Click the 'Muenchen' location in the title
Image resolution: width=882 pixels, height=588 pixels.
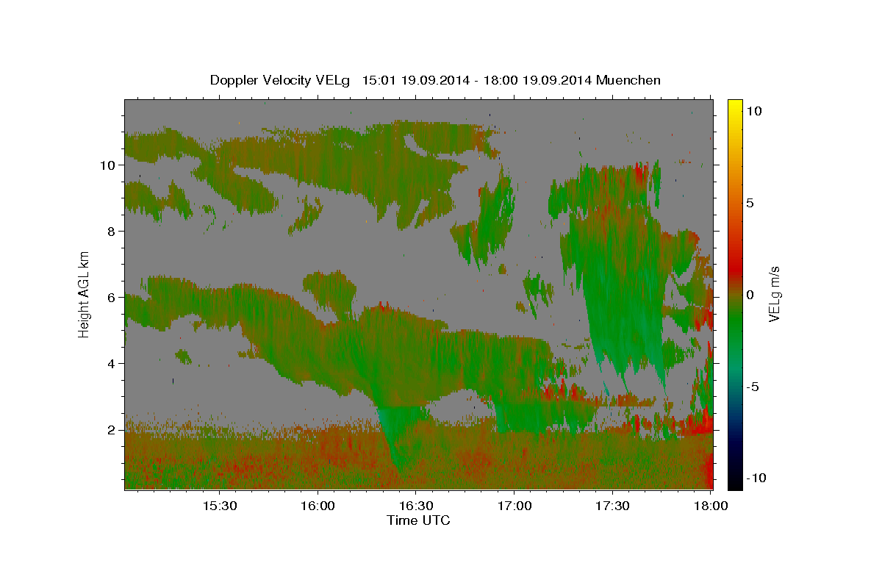click(x=628, y=80)
